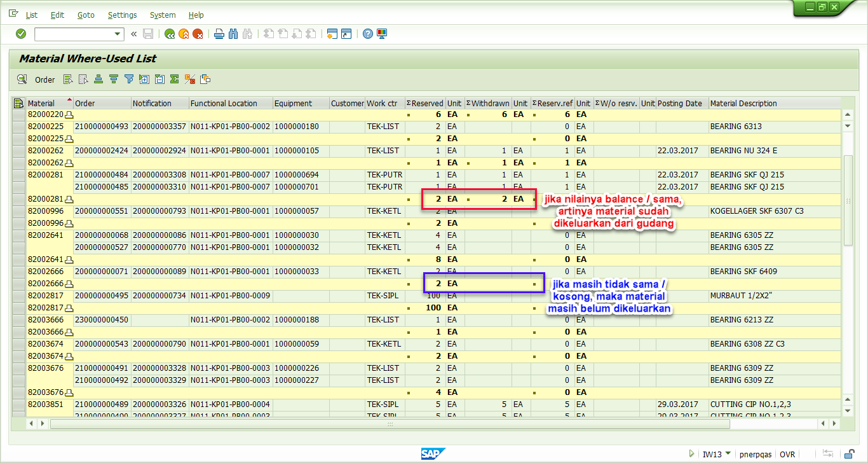Screen dimensions: 868x463
Task: Click the Expand subtotals plus icon
Action: pyautogui.click(x=144, y=79)
